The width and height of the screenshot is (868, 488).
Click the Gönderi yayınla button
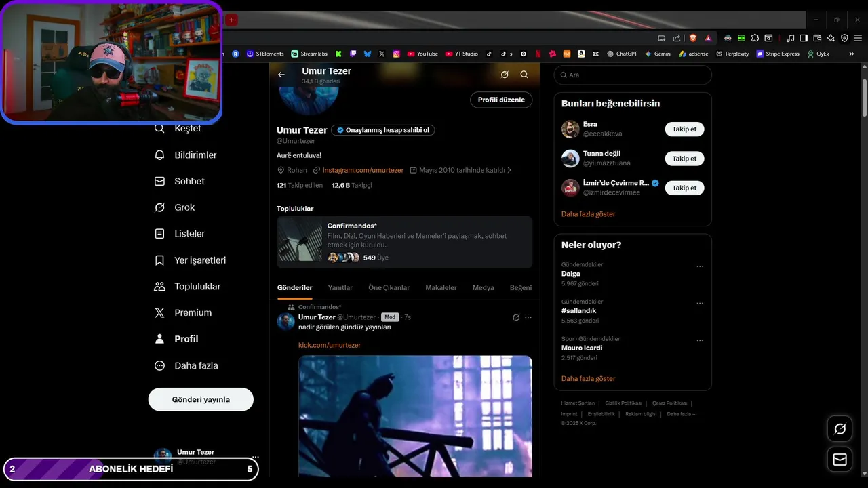pos(201,399)
